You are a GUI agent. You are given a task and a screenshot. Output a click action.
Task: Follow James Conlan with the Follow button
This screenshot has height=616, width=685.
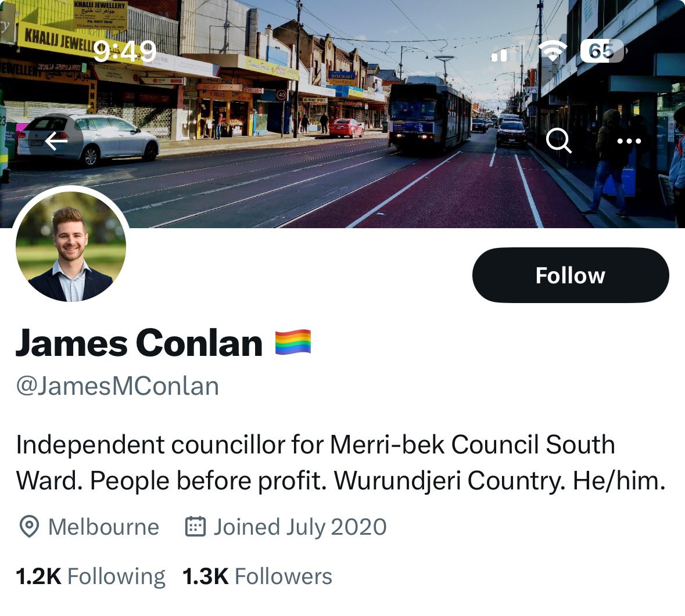click(571, 275)
